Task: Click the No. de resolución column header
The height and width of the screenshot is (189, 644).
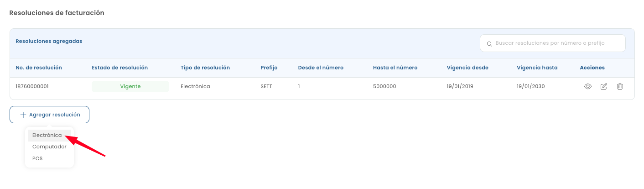Action: (39, 68)
